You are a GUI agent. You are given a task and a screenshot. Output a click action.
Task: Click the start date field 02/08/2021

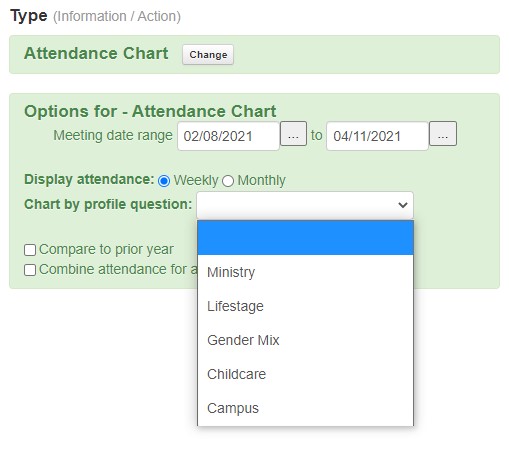228,136
